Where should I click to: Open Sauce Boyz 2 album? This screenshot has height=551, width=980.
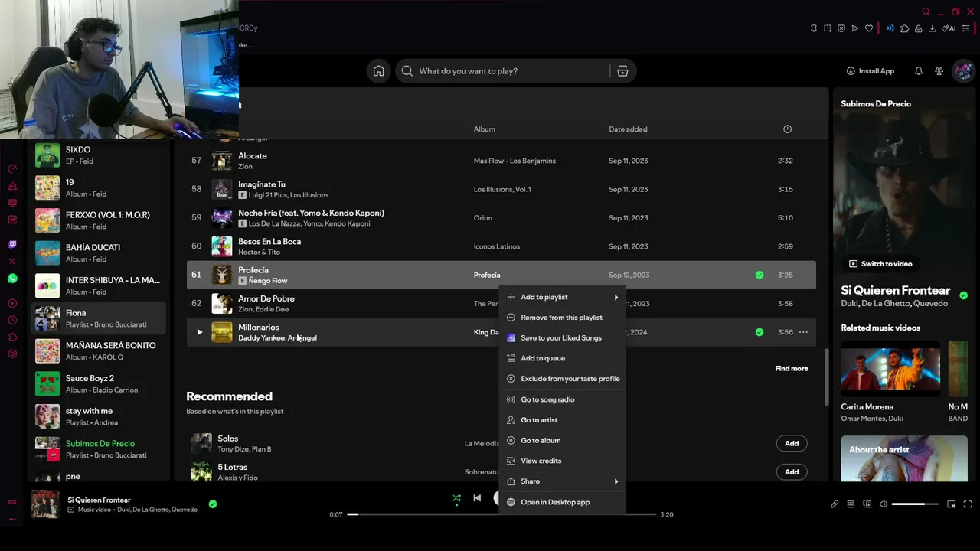pyautogui.click(x=100, y=383)
